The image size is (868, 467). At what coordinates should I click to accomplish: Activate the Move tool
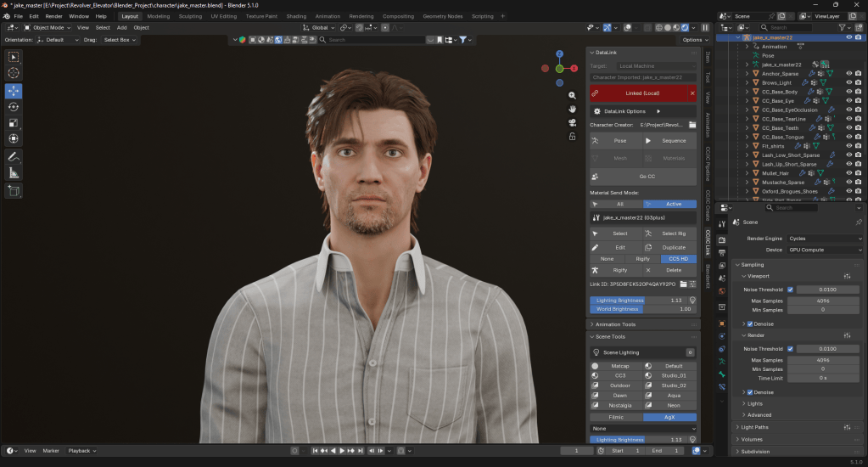14,90
